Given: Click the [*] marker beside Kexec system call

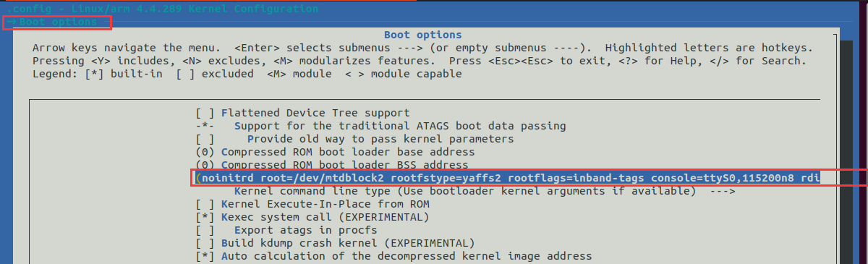Looking at the screenshot, I should click(x=205, y=217).
